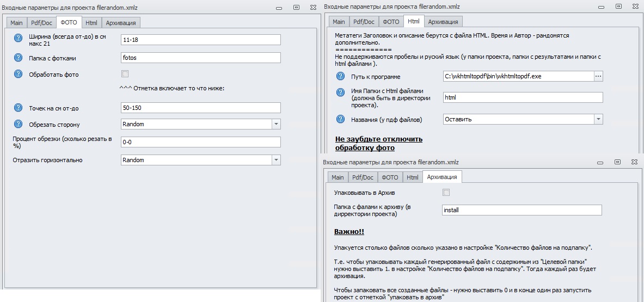Focus the wkhtmltopdf.exe path field
This screenshot has width=644, height=302.
pos(518,76)
